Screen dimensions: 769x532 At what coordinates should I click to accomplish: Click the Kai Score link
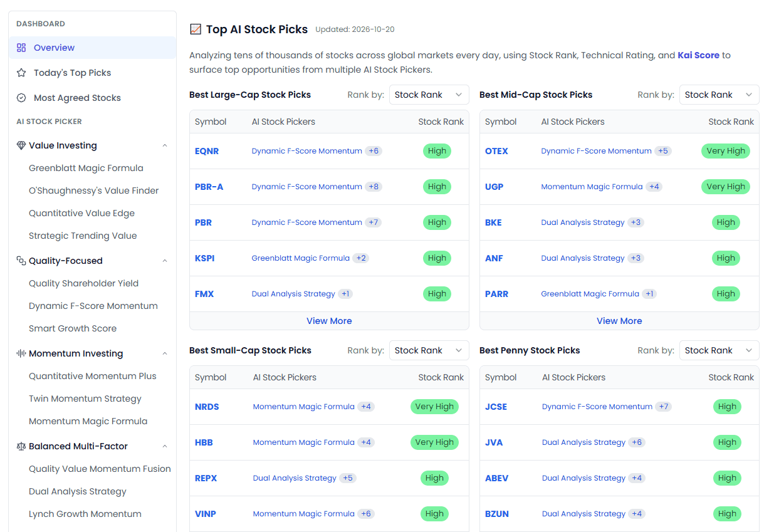coord(698,55)
